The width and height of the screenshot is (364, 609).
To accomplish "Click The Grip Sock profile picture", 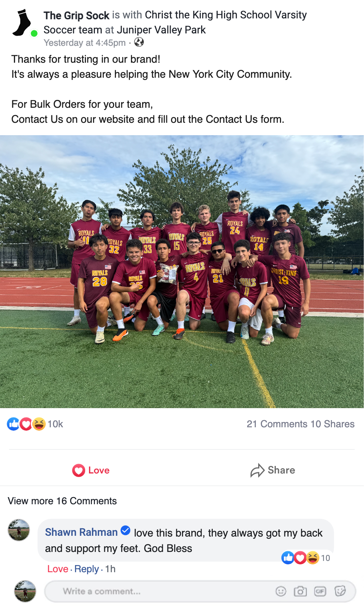I will pyautogui.click(x=22, y=23).
